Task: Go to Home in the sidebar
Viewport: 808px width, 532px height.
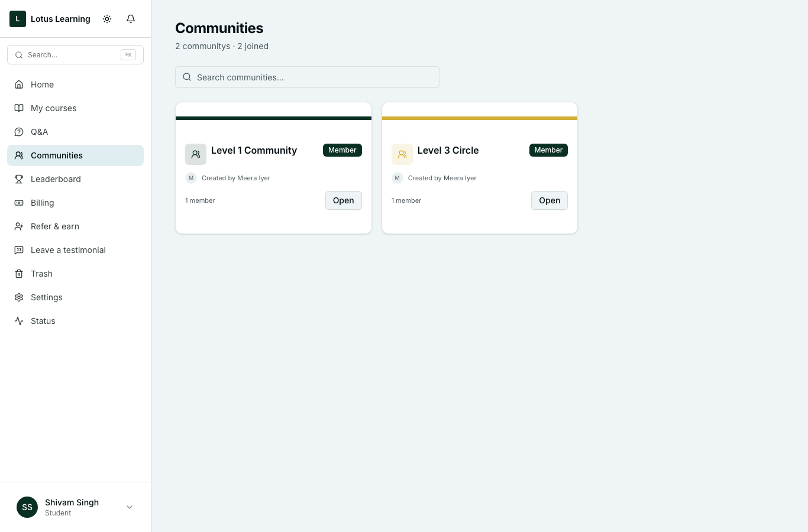Action: point(75,85)
